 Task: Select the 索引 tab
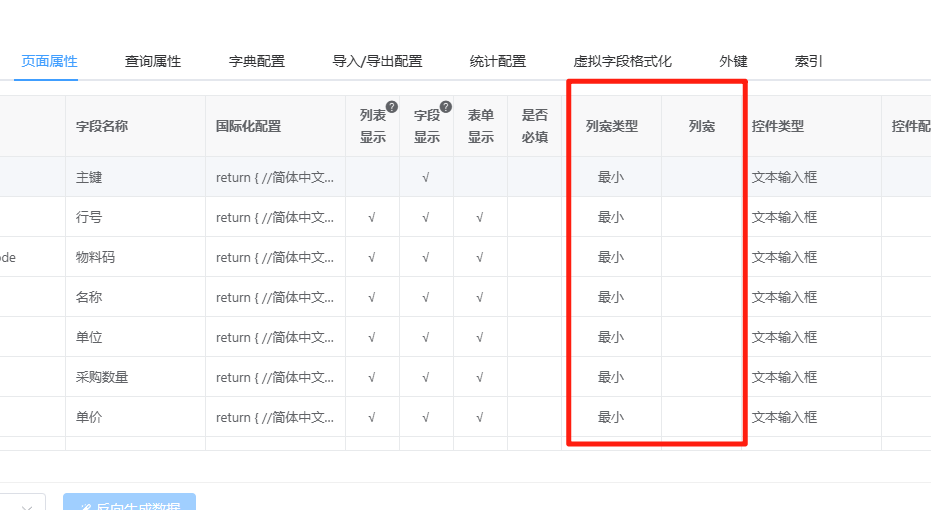pos(808,61)
